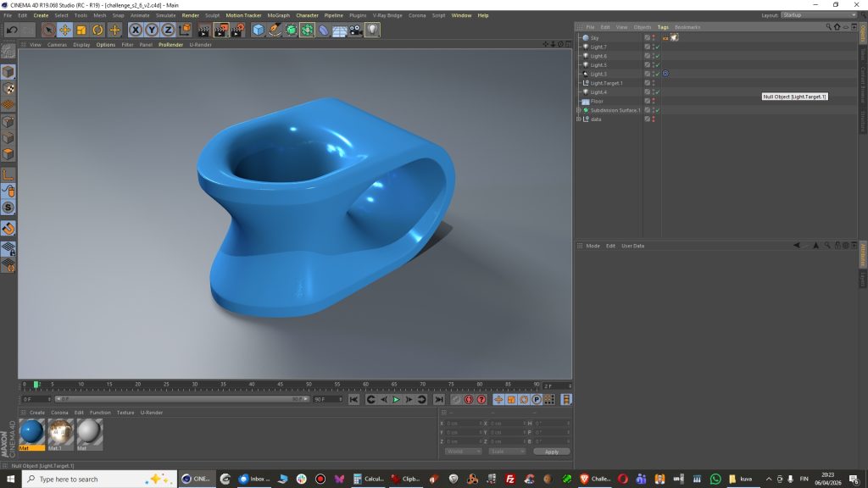Open the Calculator app in Windows taskbar
The image size is (868, 488).
pos(370,479)
